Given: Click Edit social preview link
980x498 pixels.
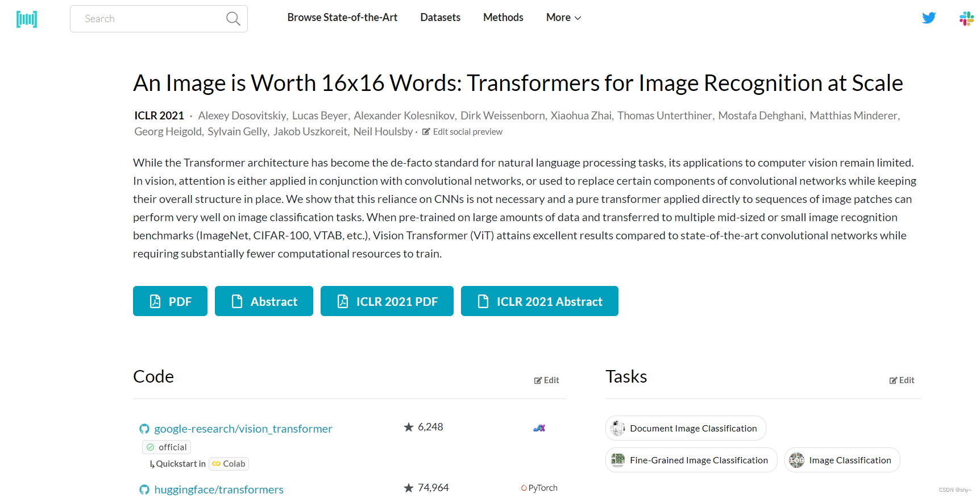Looking at the screenshot, I should pyautogui.click(x=462, y=132).
